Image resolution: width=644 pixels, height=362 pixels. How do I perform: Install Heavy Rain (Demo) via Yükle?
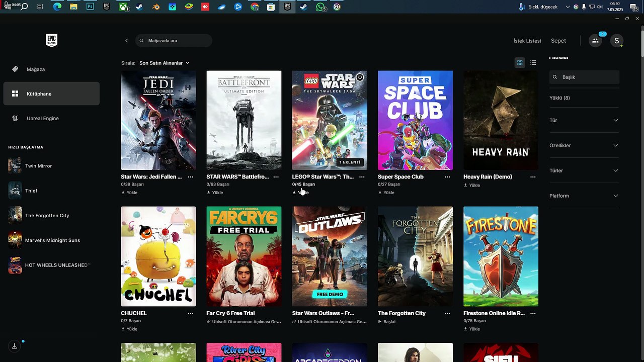pos(472,185)
